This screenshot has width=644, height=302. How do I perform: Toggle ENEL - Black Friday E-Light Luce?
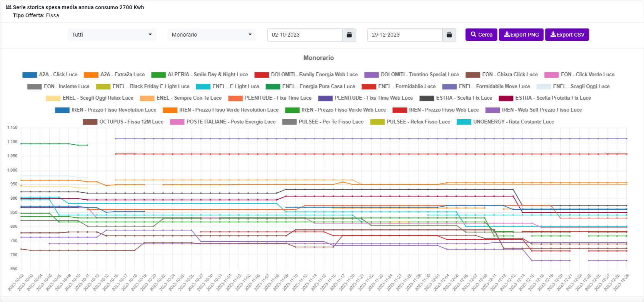143,87
